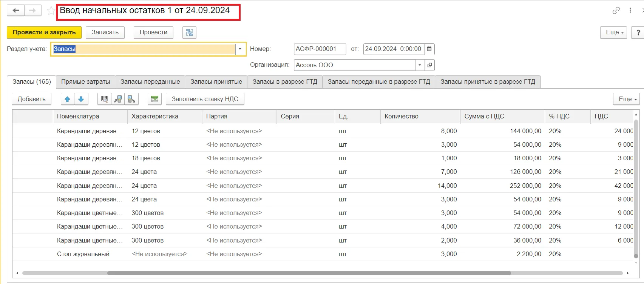Screen dimensions: 644x284
Task: Search by barcode icon
Action: coord(105,99)
